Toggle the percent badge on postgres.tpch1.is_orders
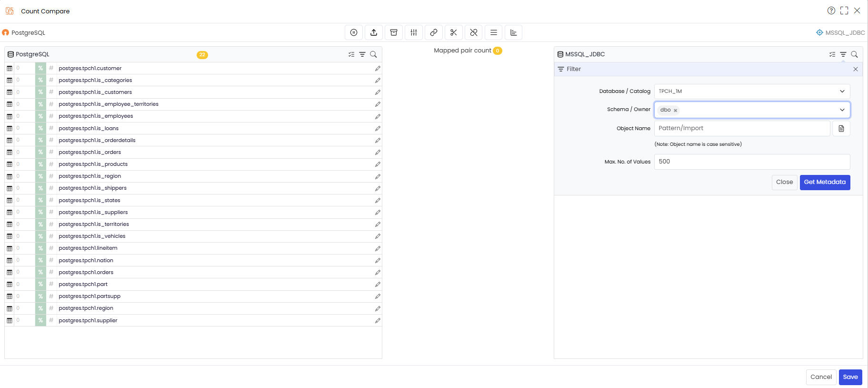 pos(40,152)
